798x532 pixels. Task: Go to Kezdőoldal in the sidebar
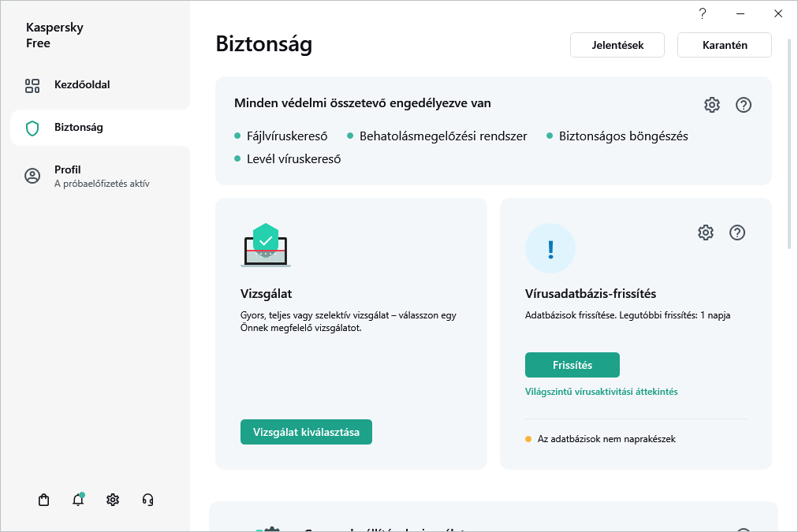pyautogui.click(x=82, y=85)
